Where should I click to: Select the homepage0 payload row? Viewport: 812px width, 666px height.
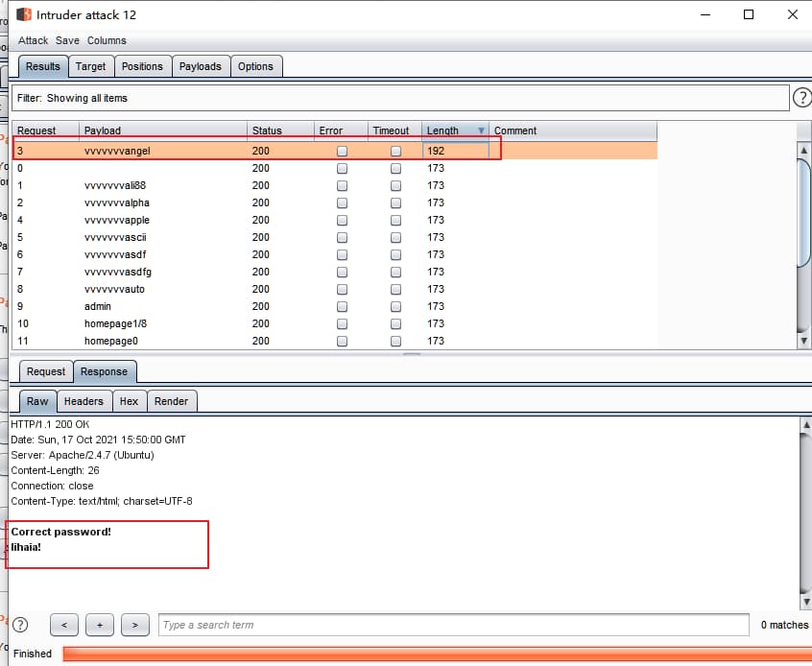click(x=335, y=341)
